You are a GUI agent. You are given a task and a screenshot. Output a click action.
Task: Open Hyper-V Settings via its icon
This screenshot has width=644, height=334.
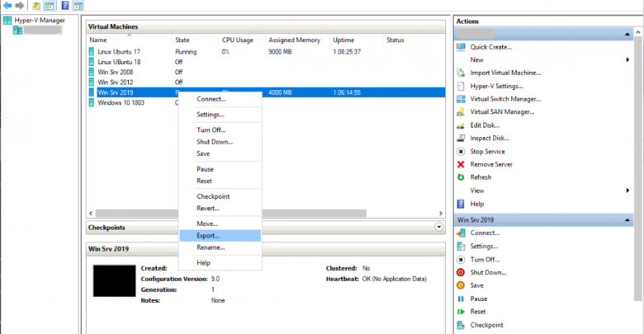[x=461, y=86]
